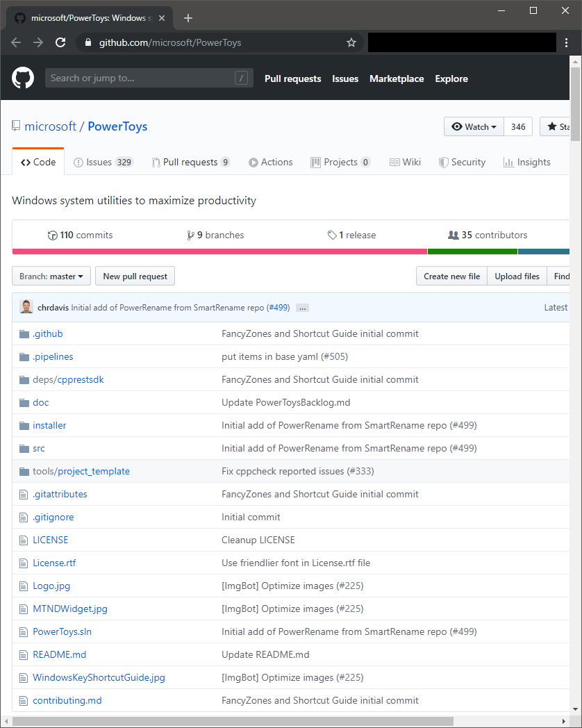Click the tag icon beside 1 release
The width and height of the screenshot is (582, 728).
333,235
